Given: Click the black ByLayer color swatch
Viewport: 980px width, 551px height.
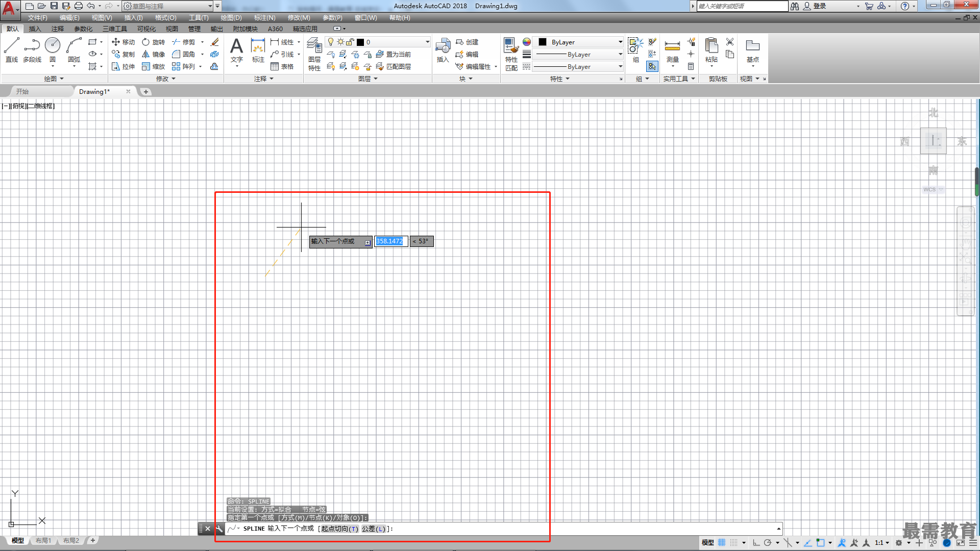Looking at the screenshot, I should click(x=543, y=42).
